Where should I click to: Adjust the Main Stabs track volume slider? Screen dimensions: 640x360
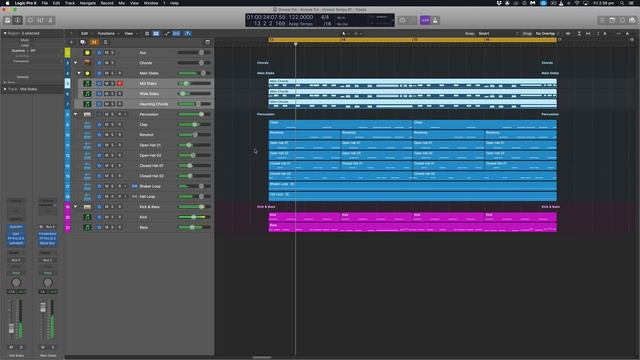pos(194,73)
